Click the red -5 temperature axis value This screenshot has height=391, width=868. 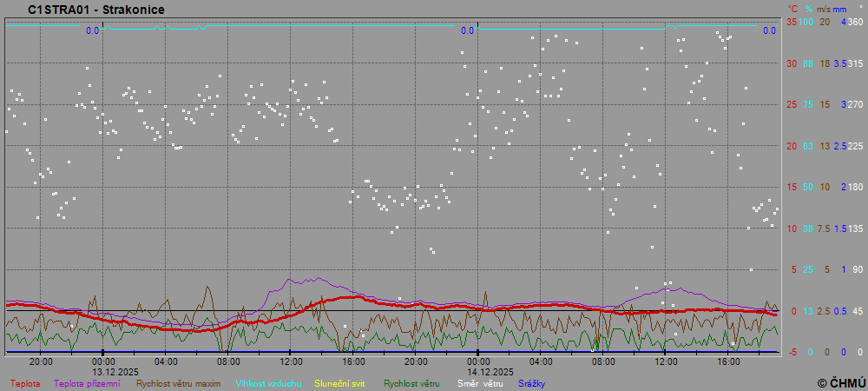(x=791, y=352)
